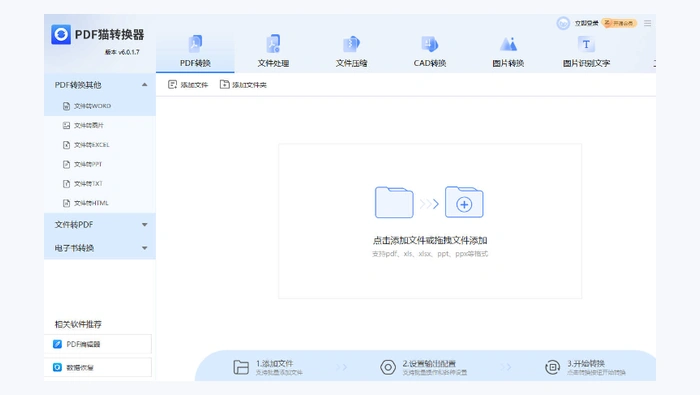Image resolution: width=700 pixels, height=395 pixels.
Task: Click the 图片转换 mountain icon
Action: 508,44
